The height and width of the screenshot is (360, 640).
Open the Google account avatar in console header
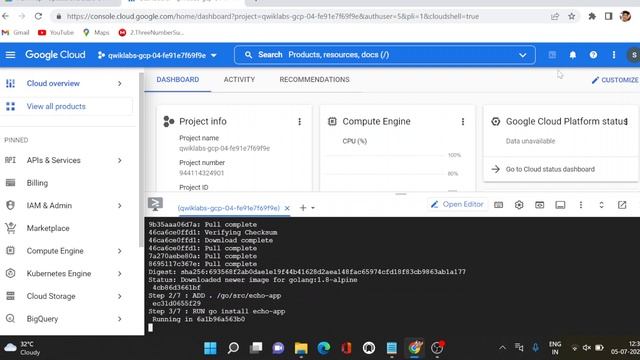pyautogui.click(x=633, y=55)
